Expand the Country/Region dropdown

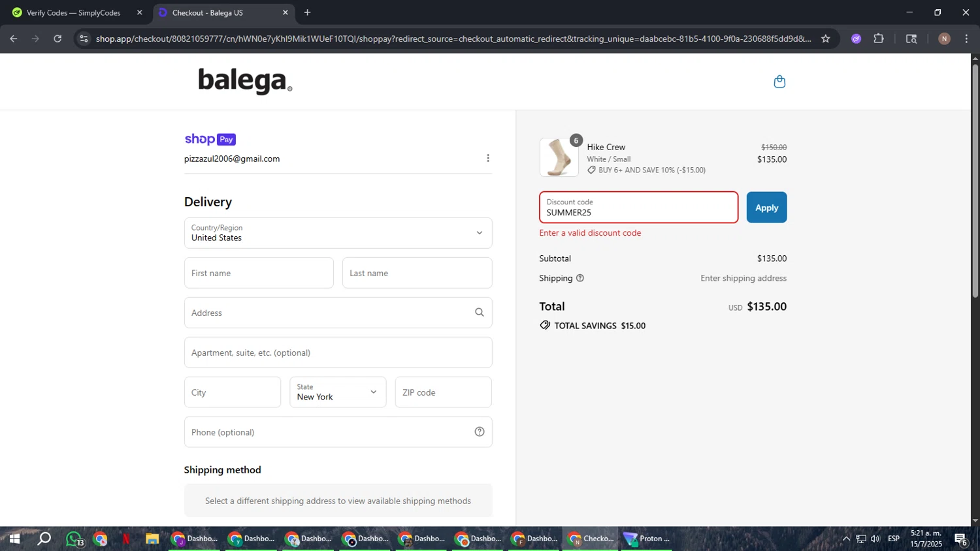pos(338,233)
